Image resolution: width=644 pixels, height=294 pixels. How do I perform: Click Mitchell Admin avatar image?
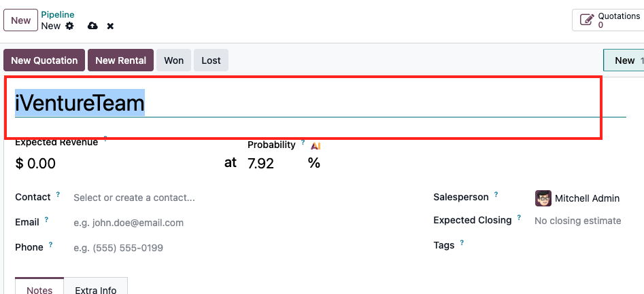tap(543, 198)
